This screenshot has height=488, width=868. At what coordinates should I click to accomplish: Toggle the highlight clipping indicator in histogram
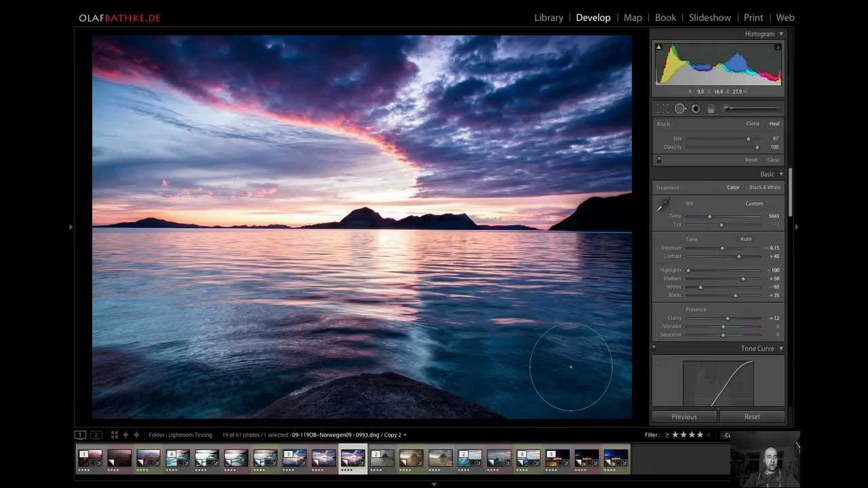778,47
